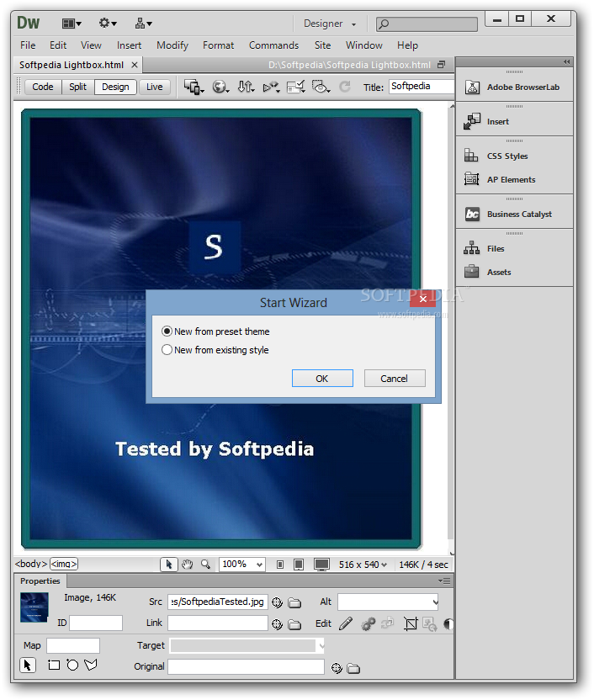Click Preview in browser globe icon
The height and width of the screenshot is (700, 594).
click(220, 87)
